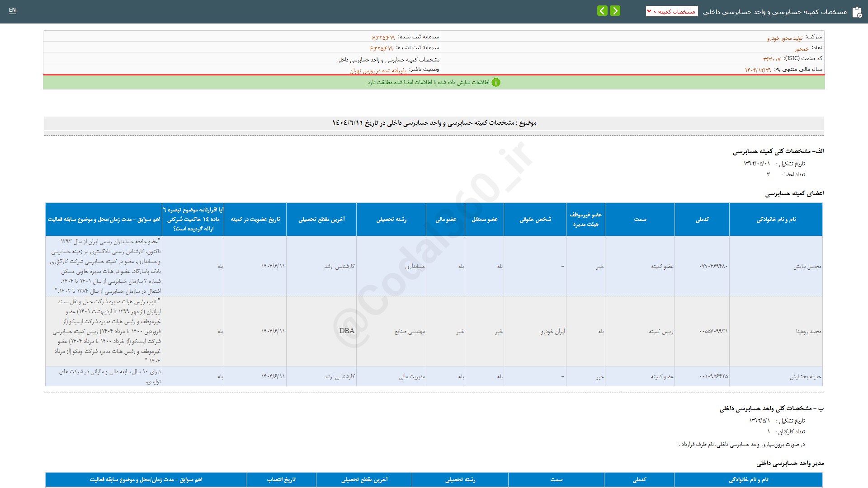Click the green right arrow button
This screenshot has width=868, height=488.
coord(615,11)
